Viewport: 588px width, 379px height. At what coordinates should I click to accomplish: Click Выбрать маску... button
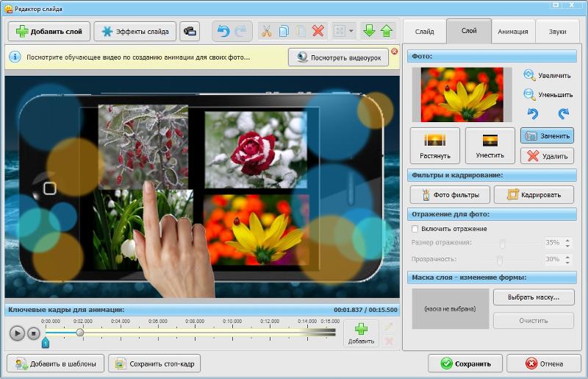tap(534, 297)
